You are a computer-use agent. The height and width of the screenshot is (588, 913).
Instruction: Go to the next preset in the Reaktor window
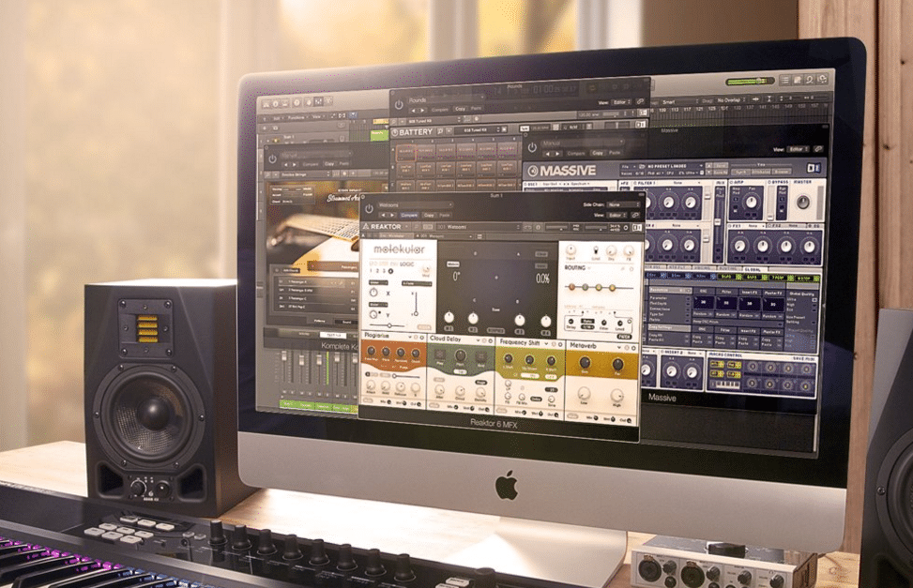392,216
